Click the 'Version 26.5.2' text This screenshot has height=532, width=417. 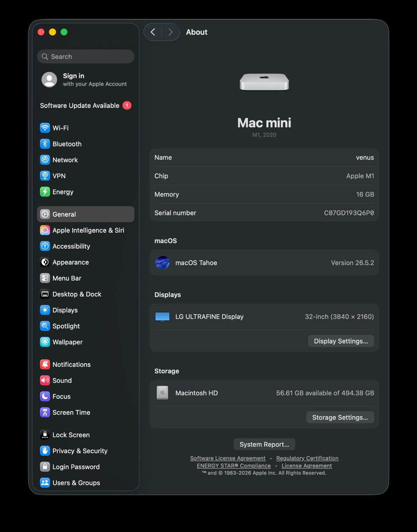352,262
